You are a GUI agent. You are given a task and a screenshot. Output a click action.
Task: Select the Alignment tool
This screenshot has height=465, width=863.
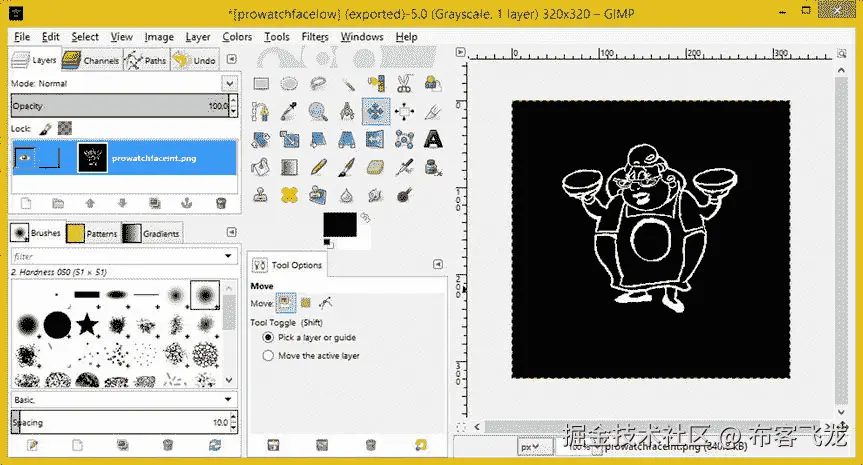point(405,112)
